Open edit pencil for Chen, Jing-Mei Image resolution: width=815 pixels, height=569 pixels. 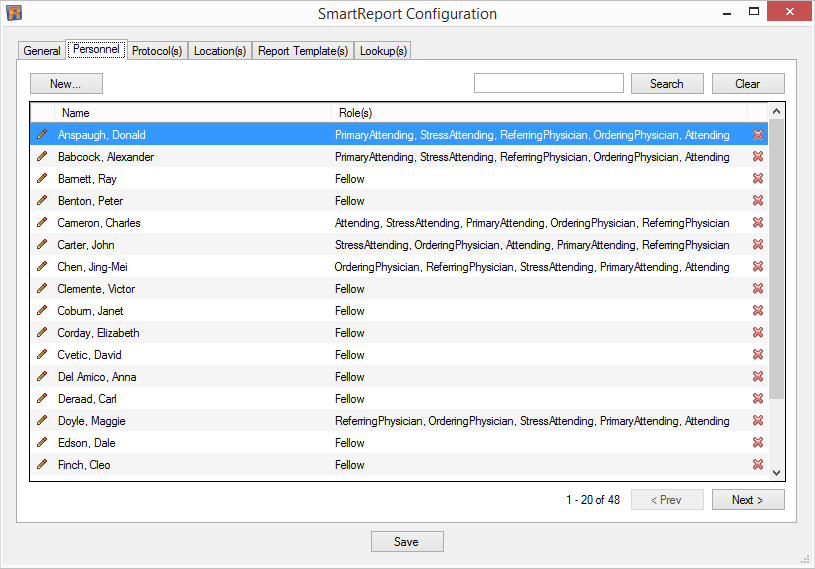(42, 267)
